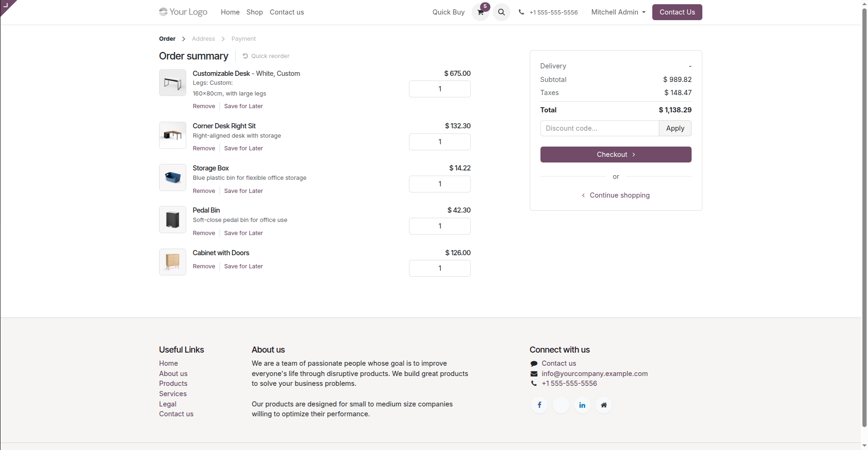Click the phone icon in the footer

click(534, 384)
